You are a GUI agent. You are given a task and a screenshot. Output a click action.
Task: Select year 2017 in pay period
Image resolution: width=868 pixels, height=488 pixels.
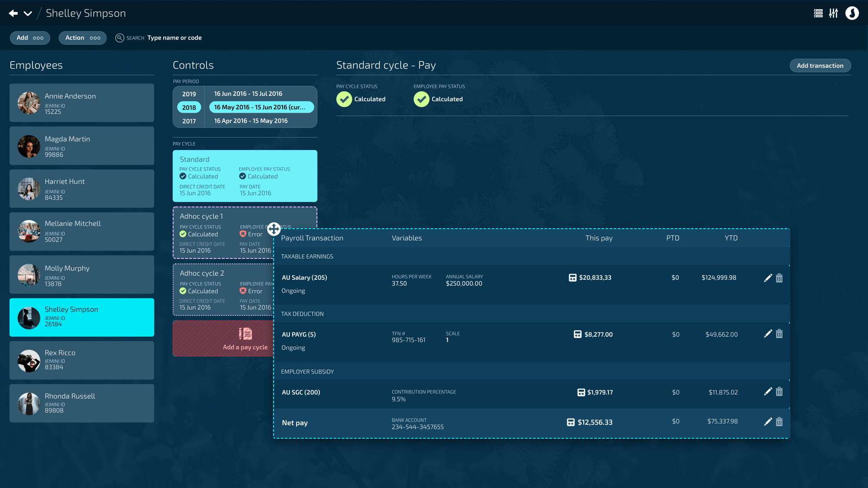coord(189,121)
